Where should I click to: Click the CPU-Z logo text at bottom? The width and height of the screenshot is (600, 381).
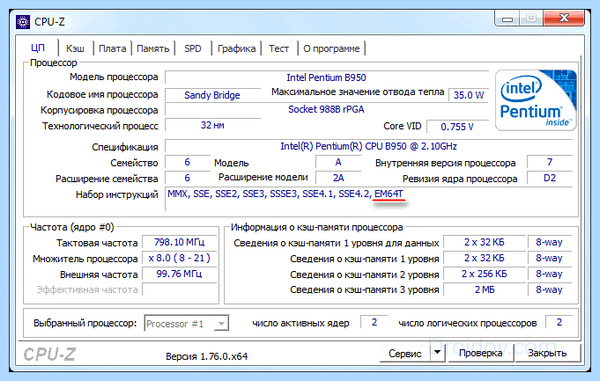click(49, 355)
